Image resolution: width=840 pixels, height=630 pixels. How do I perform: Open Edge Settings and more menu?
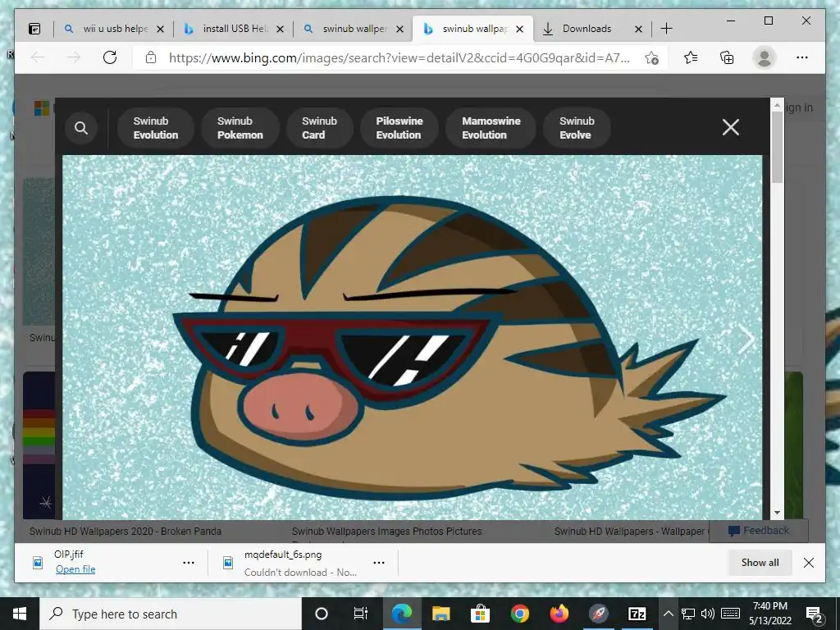click(x=802, y=57)
